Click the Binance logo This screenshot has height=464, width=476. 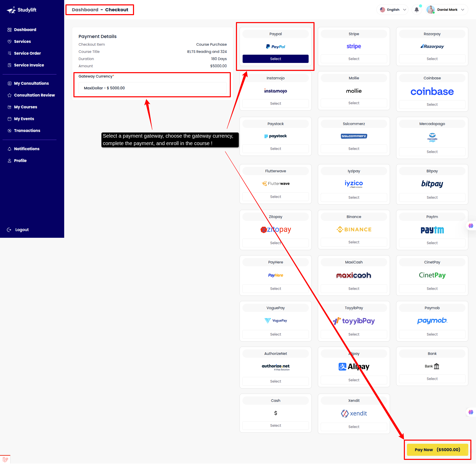click(354, 230)
